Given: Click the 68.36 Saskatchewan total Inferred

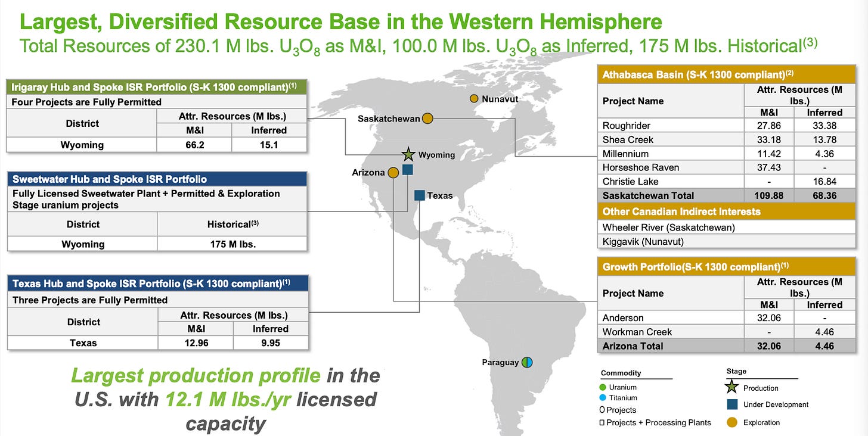Looking at the screenshot, I should (824, 195).
